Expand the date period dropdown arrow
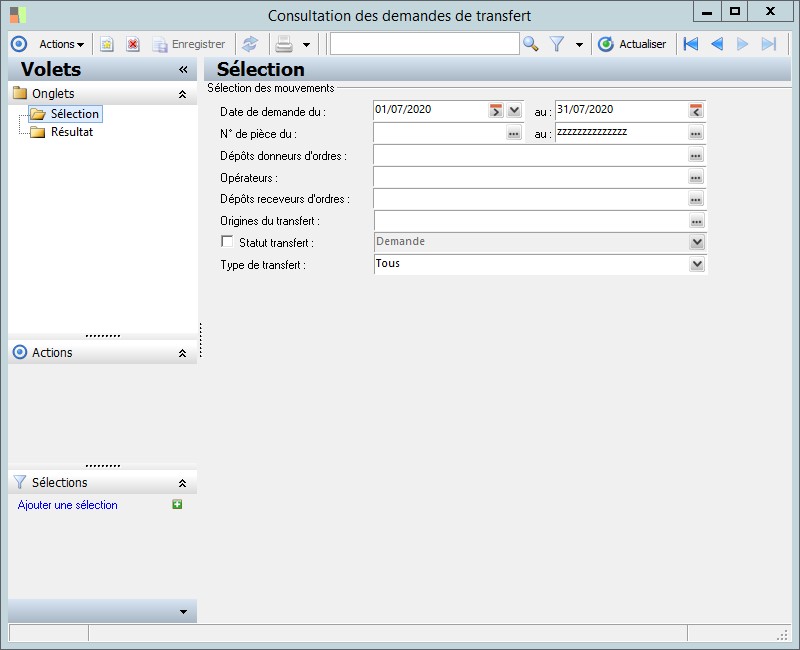 (x=514, y=110)
